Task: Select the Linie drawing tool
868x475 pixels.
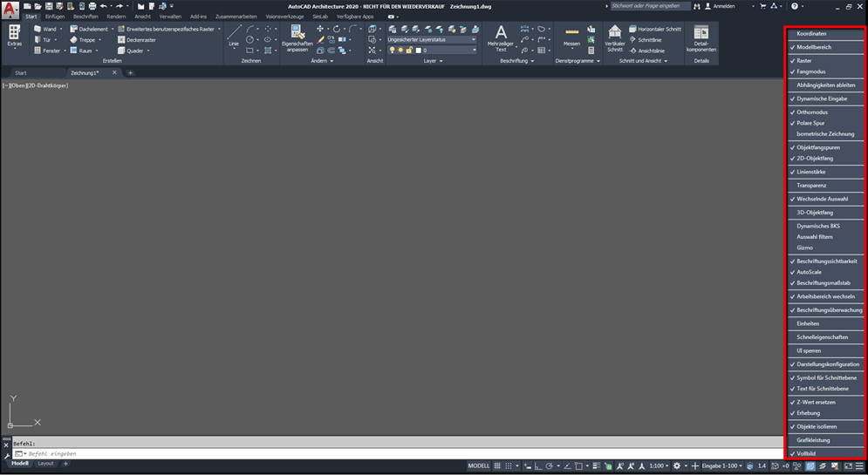Action: click(x=234, y=35)
